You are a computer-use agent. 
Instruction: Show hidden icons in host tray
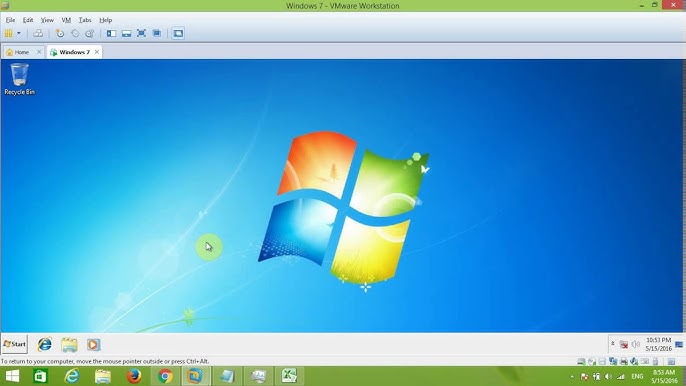pyautogui.click(x=572, y=376)
